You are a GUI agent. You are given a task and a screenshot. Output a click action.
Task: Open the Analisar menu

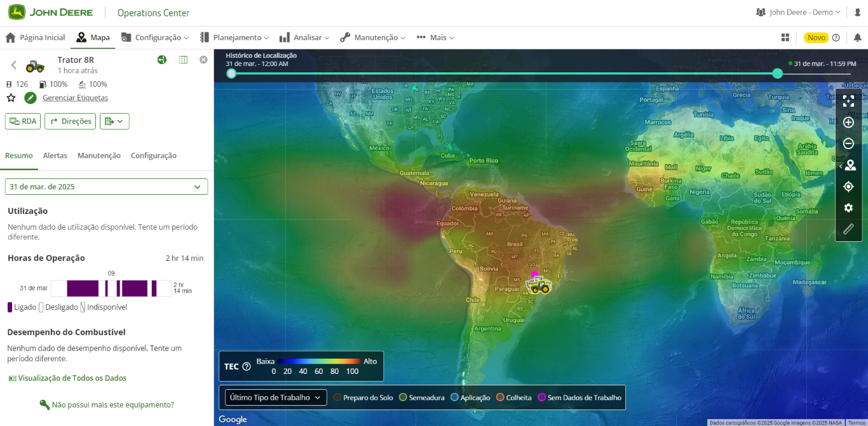tap(304, 37)
